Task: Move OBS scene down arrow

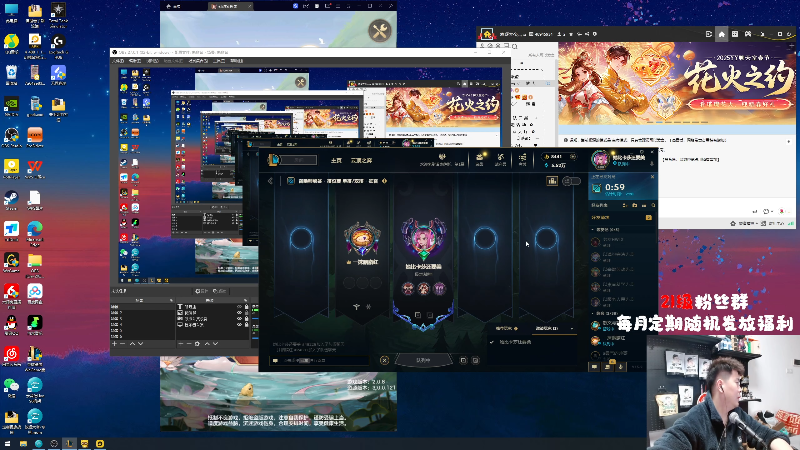Action: click(x=140, y=343)
